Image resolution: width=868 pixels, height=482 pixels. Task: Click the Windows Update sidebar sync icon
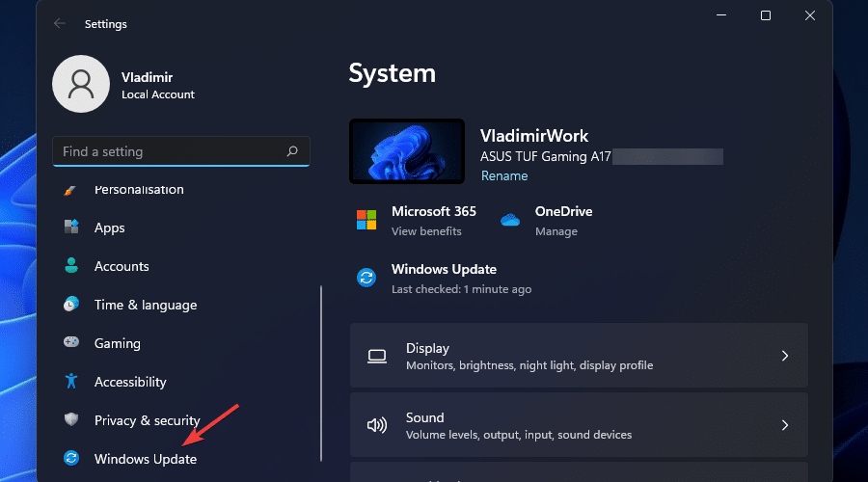click(x=71, y=458)
